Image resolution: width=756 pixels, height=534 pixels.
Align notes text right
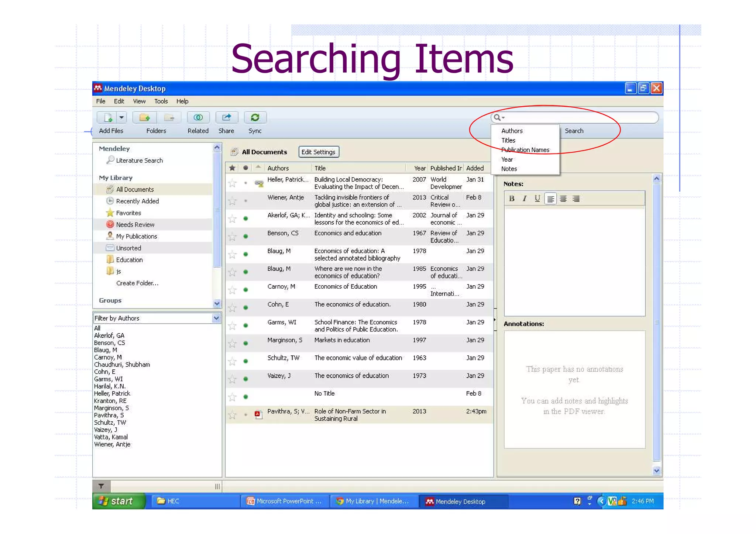576,199
